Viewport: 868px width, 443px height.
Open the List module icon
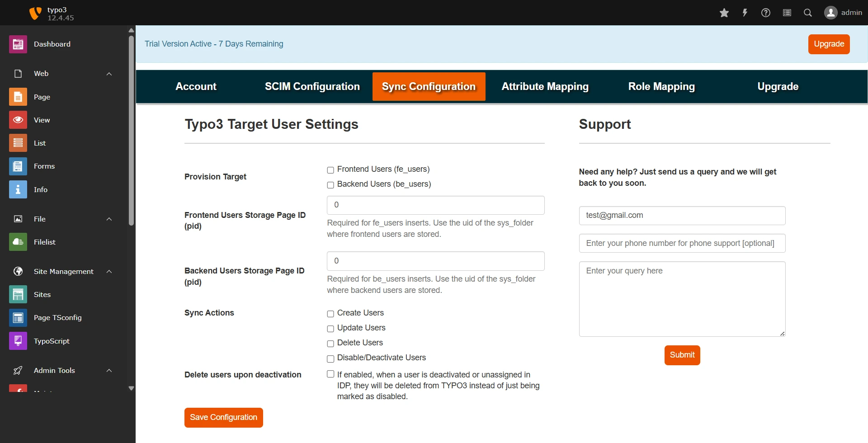[18, 143]
